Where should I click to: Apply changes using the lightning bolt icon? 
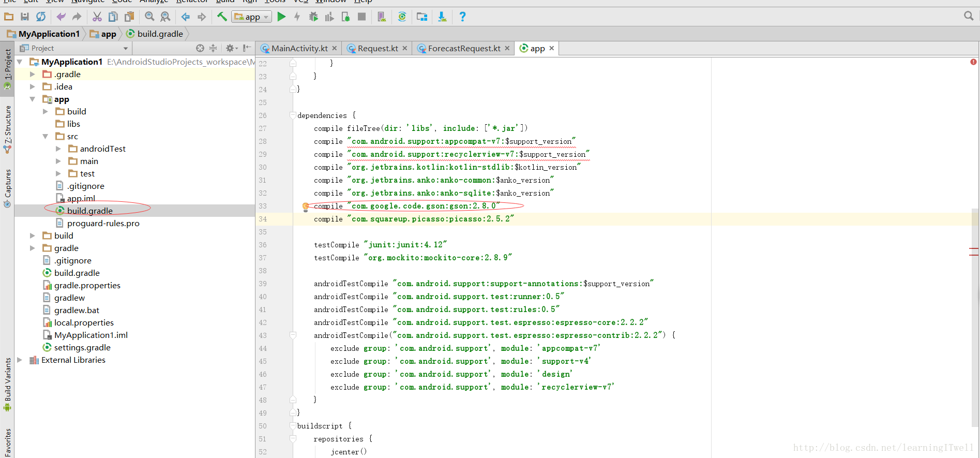[297, 17]
